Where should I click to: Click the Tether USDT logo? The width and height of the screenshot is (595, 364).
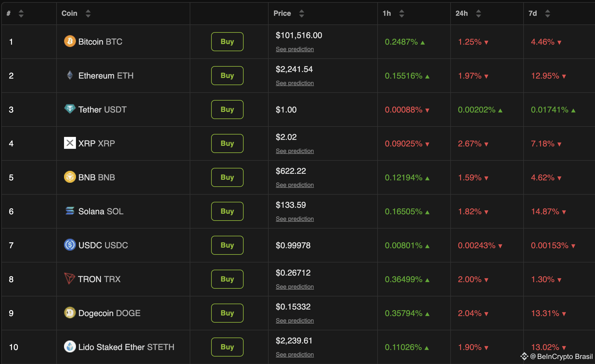pos(70,109)
